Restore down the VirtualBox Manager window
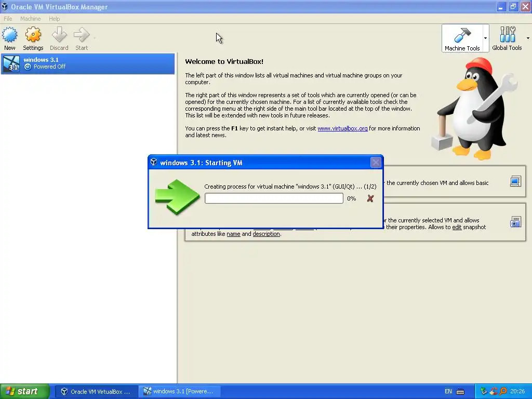Viewport: 532px width, 399px height. click(513, 7)
